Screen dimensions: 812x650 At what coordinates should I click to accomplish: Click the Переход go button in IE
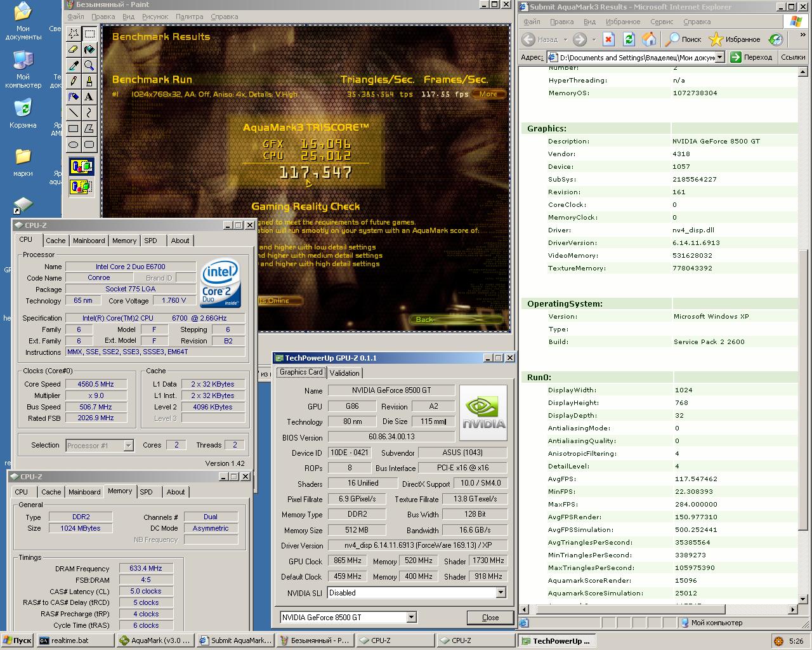752,57
